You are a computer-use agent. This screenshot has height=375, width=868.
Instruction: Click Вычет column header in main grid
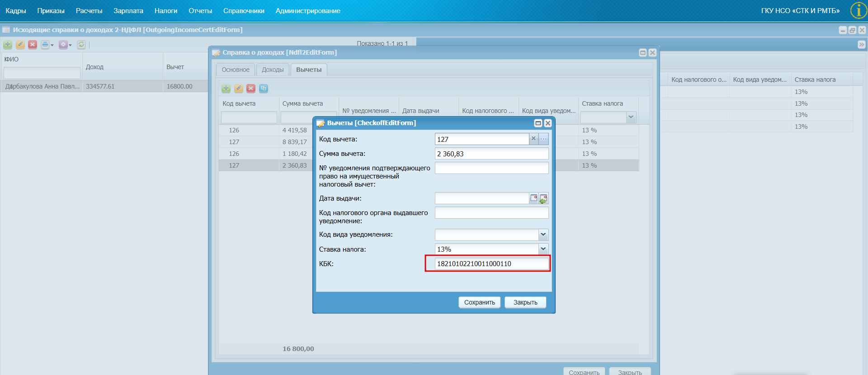185,66
